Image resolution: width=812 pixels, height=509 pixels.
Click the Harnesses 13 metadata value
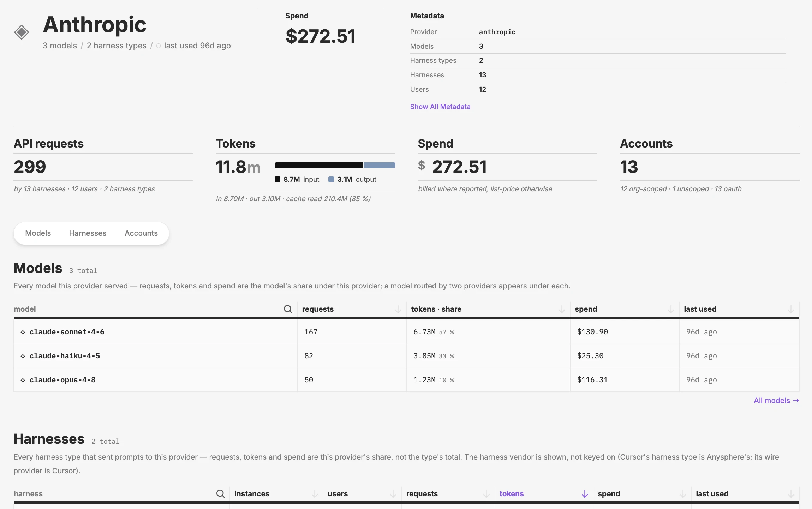pos(483,75)
